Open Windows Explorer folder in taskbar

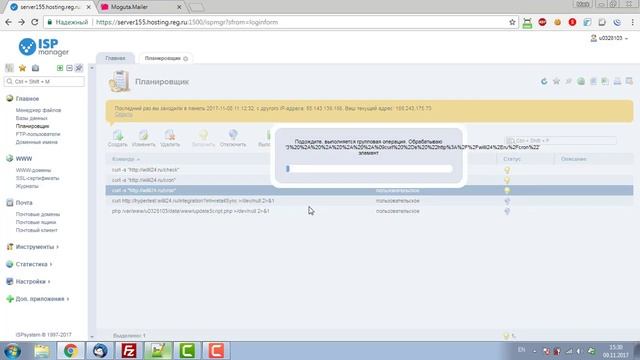[x=41, y=351]
